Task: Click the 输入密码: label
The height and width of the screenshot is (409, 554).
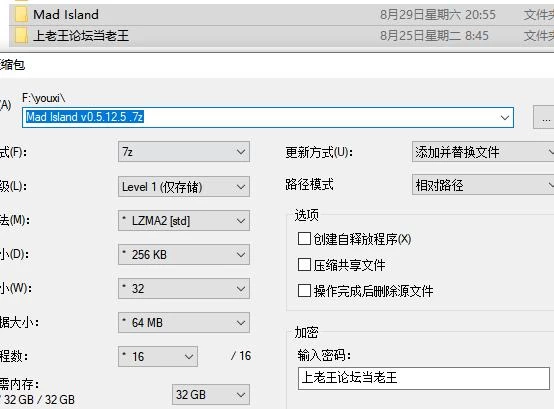Action: (324, 355)
